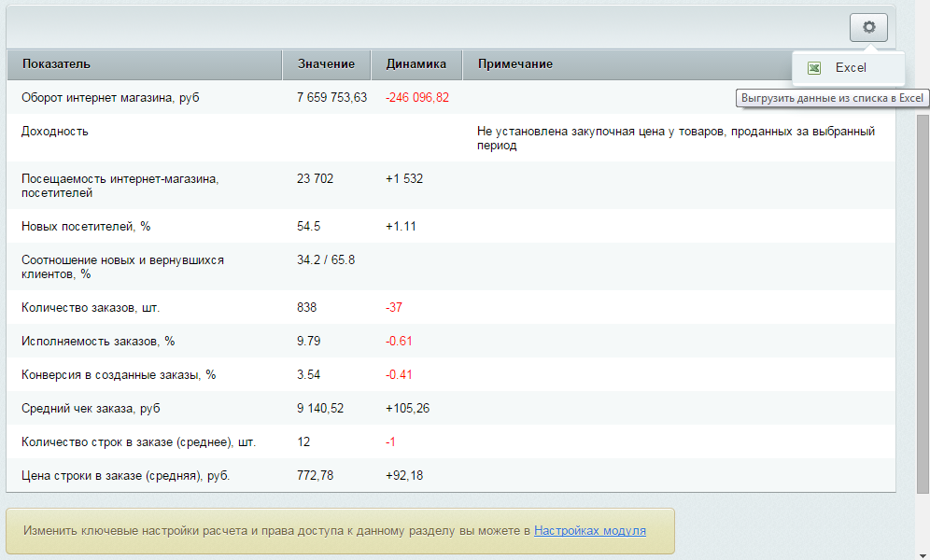
Task: Click the Значение column header
Action: click(x=326, y=64)
